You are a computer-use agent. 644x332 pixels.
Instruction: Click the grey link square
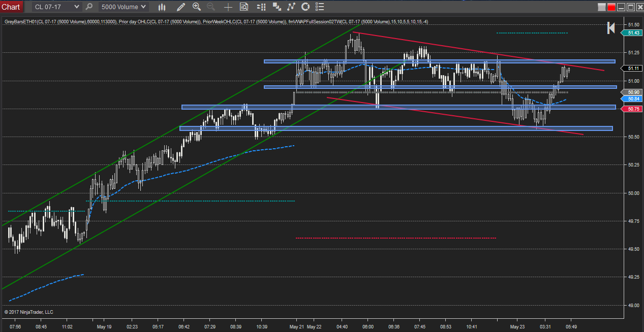pos(602,7)
